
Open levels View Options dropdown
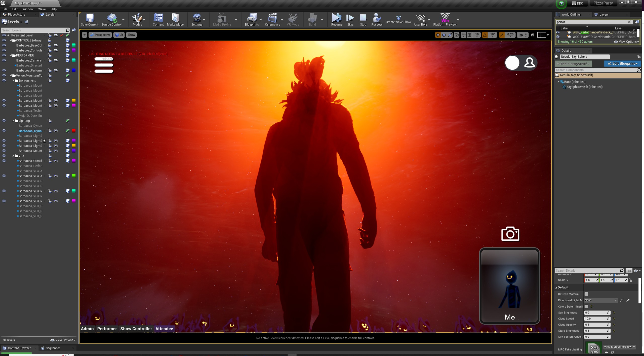(63, 340)
